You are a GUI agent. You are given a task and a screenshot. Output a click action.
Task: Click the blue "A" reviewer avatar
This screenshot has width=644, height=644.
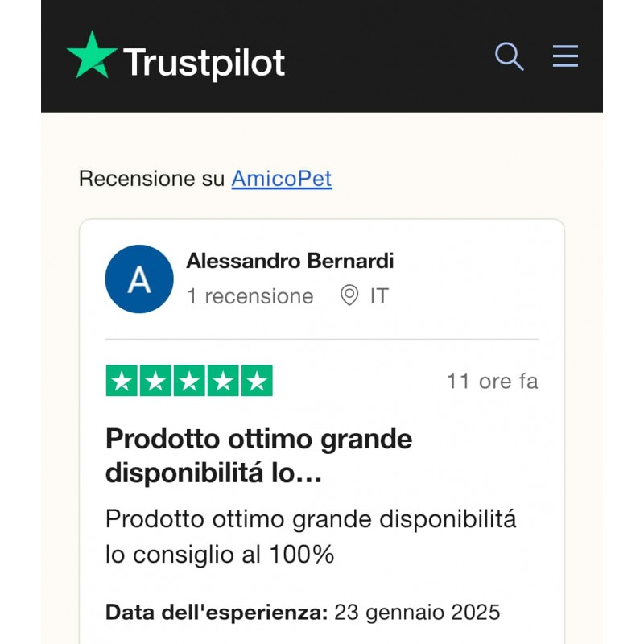[x=139, y=279]
